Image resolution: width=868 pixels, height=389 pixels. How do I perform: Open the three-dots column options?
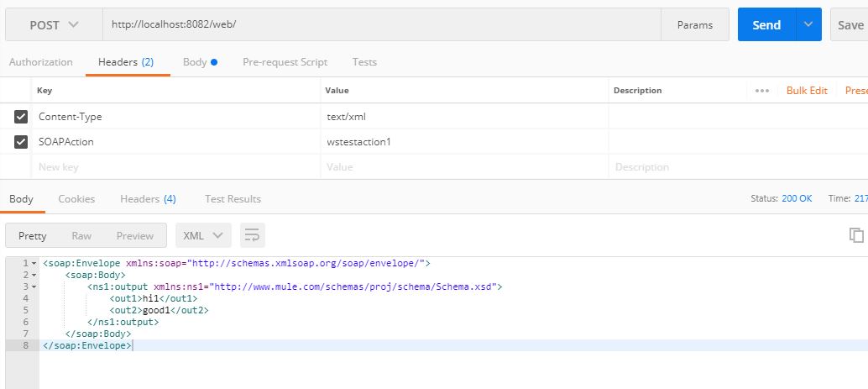click(762, 91)
